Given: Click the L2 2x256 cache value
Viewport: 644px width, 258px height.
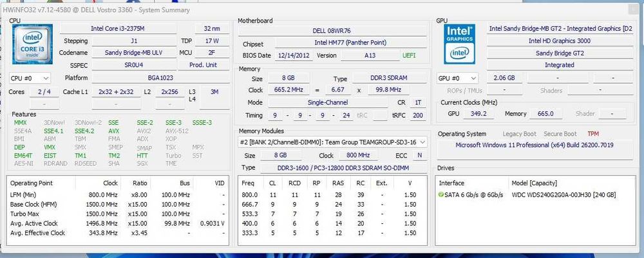Looking at the screenshot, I should pyautogui.click(x=169, y=92).
